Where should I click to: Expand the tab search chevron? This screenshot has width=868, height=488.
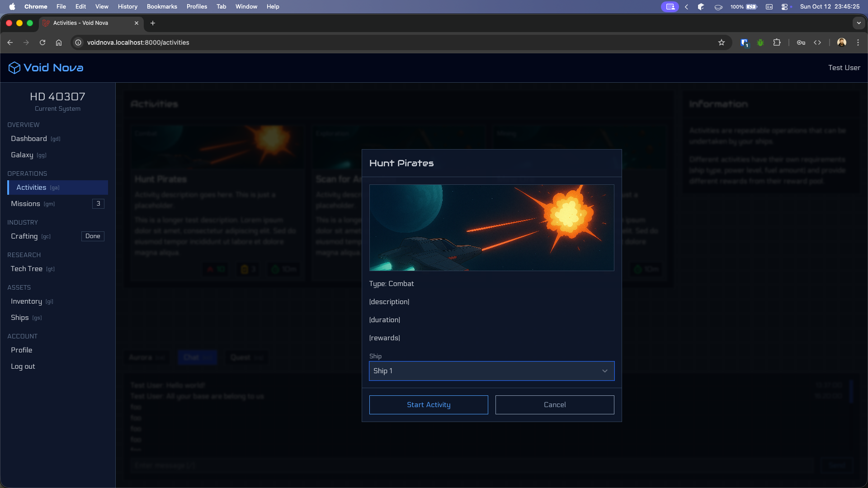[x=859, y=23]
